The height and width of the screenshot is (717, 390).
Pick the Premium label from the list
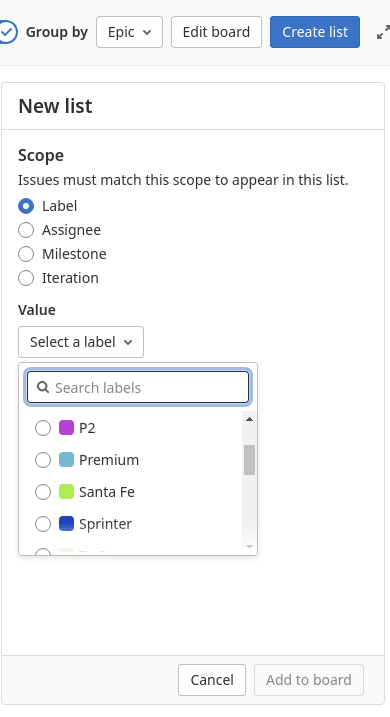[x=109, y=460]
